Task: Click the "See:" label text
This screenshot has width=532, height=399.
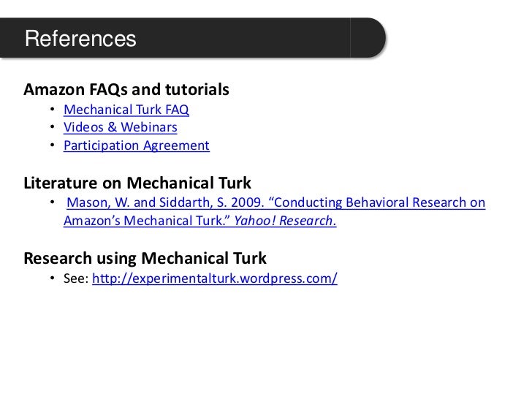Action: coord(76,278)
